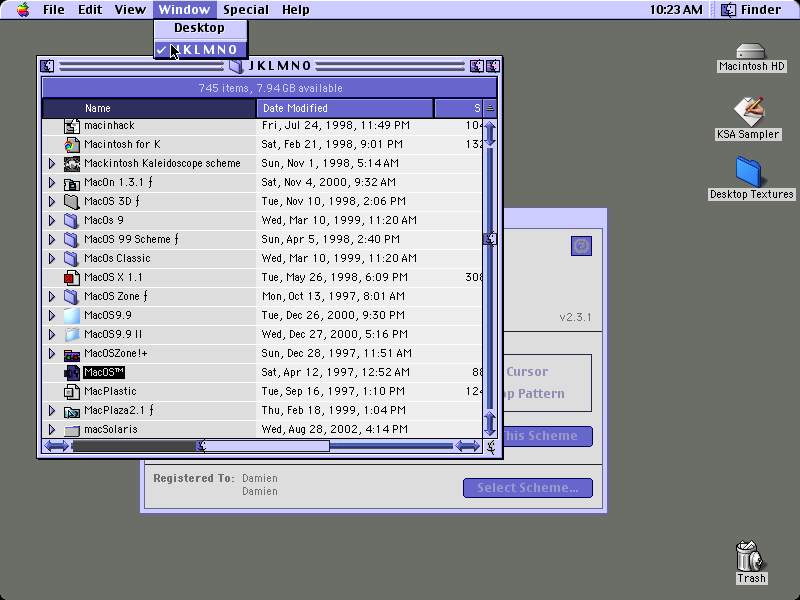This screenshot has width=800, height=600.
Task: Select the macinhack file name
Action: coord(109,126)
